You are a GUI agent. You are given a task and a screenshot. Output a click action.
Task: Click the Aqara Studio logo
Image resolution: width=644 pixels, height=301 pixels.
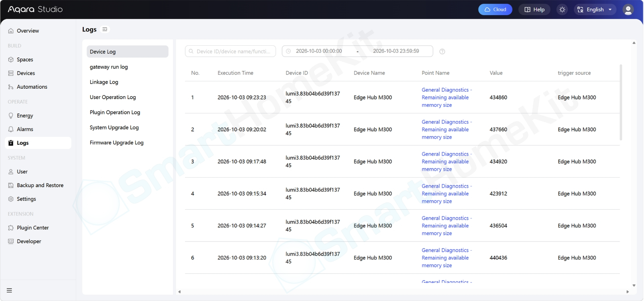(x=35, y=9)
